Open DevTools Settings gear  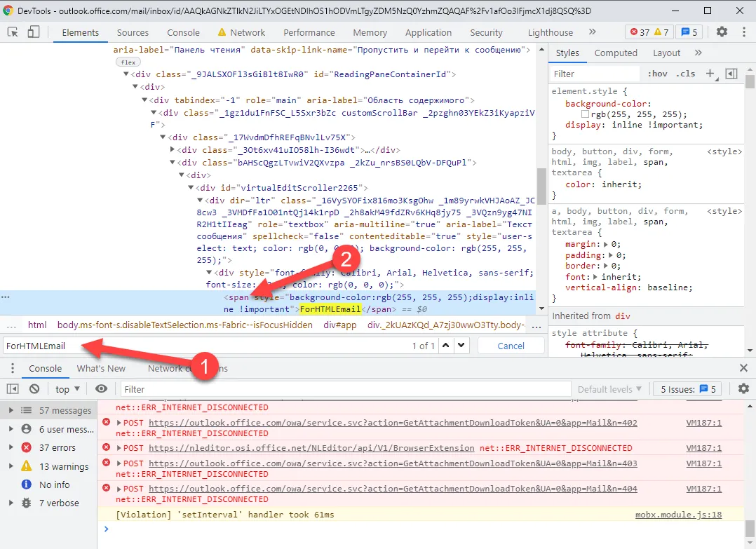tap(722, 32)
